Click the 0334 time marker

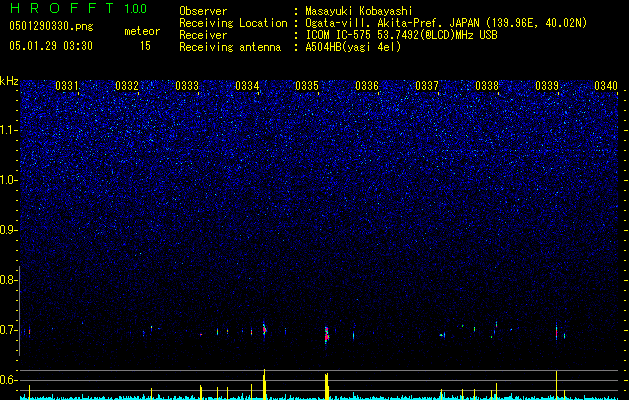click(x=247, y=86)
